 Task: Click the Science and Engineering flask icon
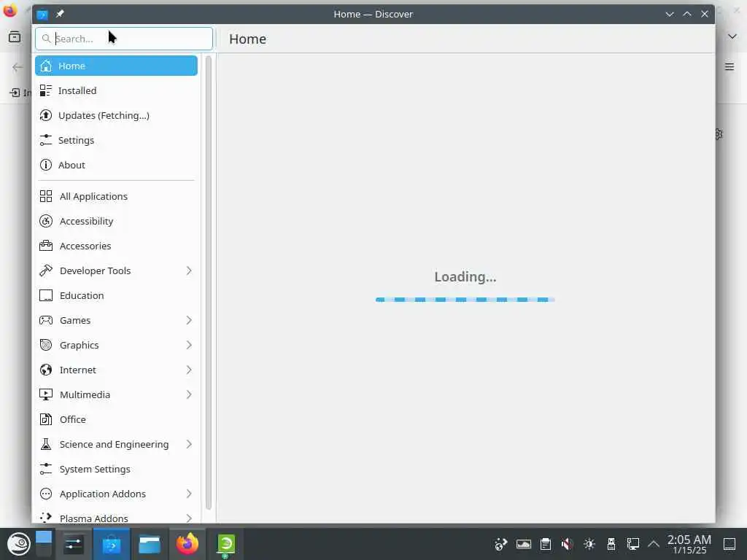pos(46,444)
